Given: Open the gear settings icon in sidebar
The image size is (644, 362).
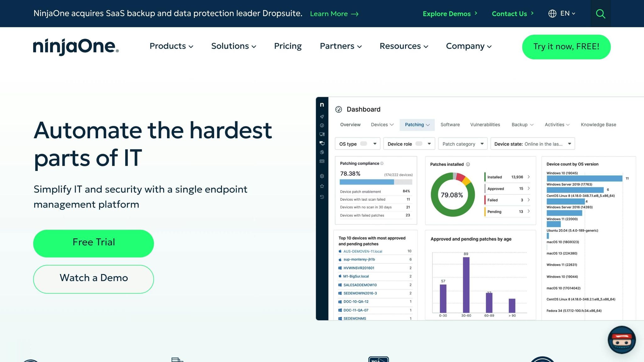Looking at the screenshot, I should 322,176.
